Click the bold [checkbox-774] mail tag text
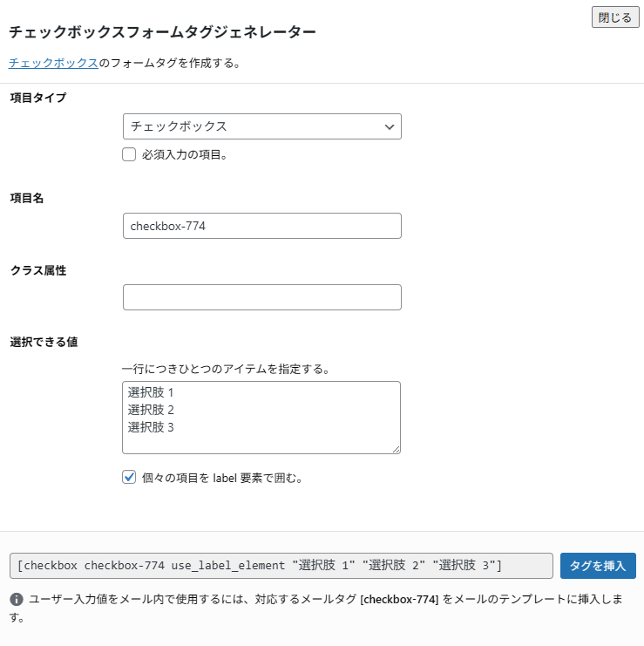The height and width of the screenshot is (646, 644). tap(399, 600)
